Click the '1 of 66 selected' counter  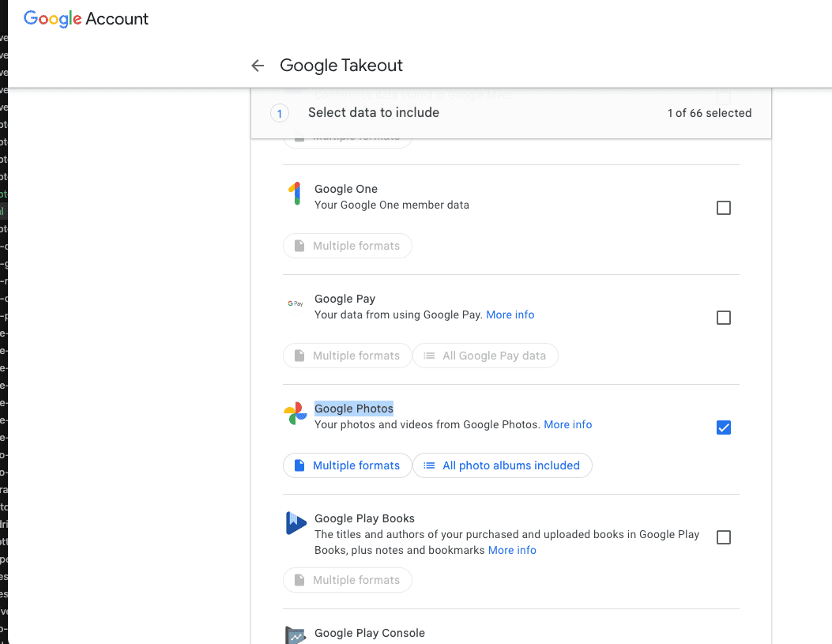pos(710,113)
